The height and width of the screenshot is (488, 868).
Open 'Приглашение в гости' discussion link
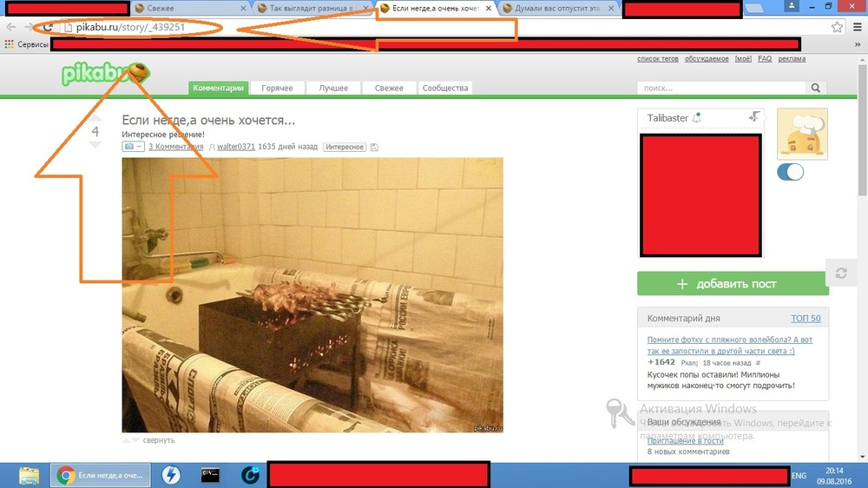coord(686,440)
